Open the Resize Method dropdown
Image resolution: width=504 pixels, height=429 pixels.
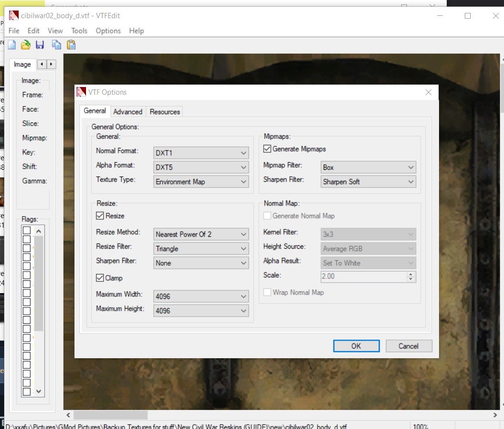(x=201, y=234)
